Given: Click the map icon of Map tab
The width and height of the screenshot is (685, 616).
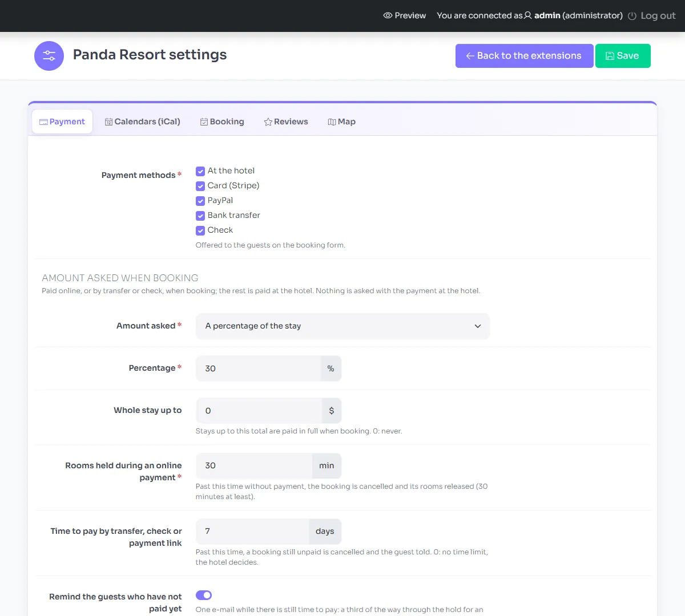Looking at the screenshot, I should coord(332,122).
